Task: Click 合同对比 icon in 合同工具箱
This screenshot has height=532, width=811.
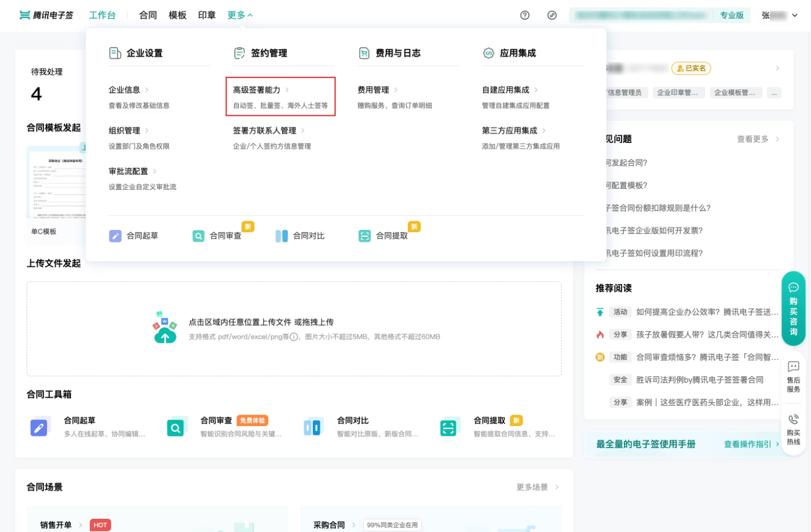Action: click(x=313, y=427)
